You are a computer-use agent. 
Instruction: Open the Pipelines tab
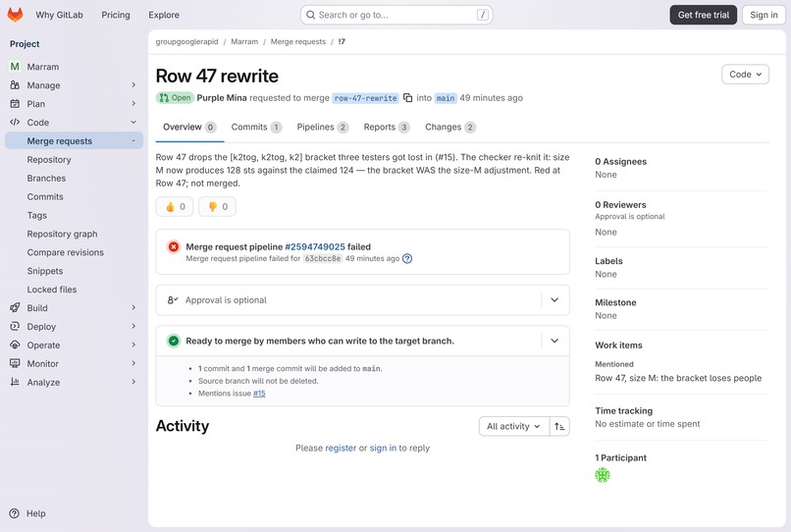click(x=322, y=128)
